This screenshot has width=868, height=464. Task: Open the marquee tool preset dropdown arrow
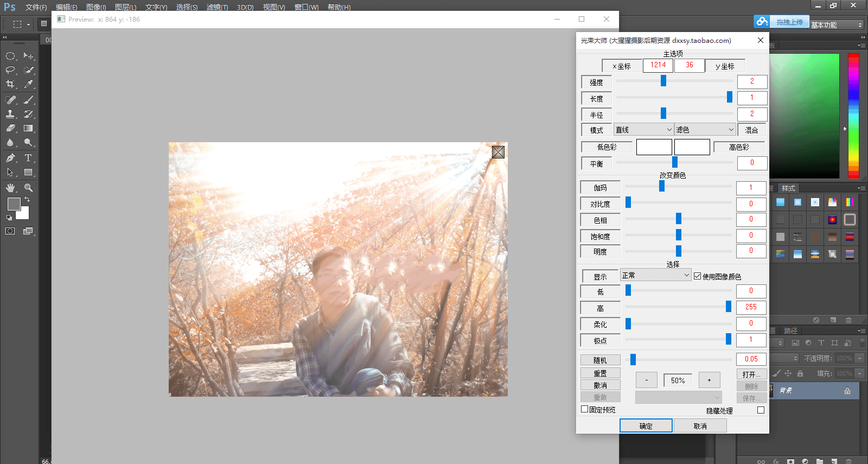click(29, 24)
